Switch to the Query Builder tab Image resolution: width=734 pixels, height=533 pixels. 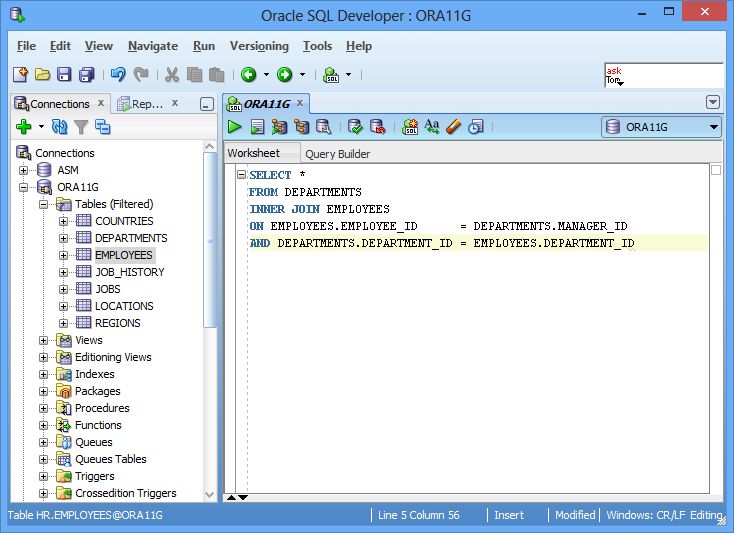[338, 154]
